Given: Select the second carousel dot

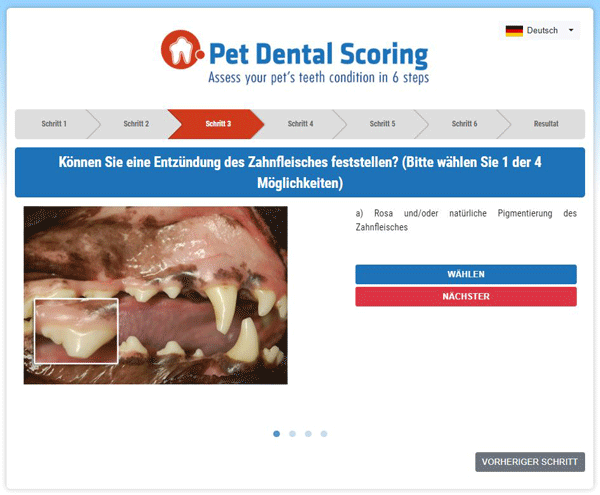Looking at the screenshot, I should coord(292,433).
